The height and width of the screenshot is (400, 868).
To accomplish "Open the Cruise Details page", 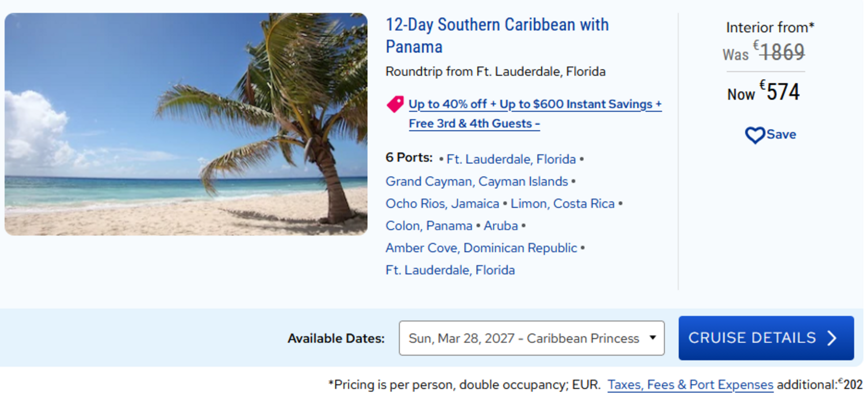I will click(x=765, y=338).
